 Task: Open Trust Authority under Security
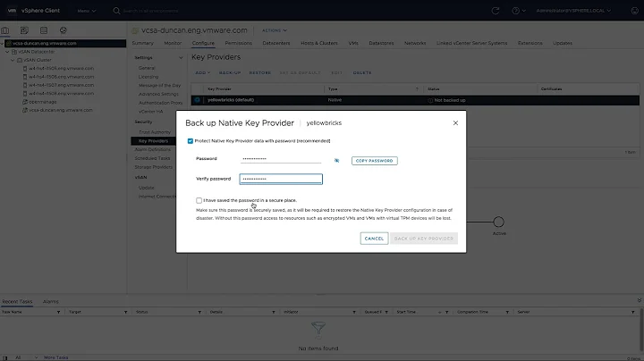(x=155, y=132)
